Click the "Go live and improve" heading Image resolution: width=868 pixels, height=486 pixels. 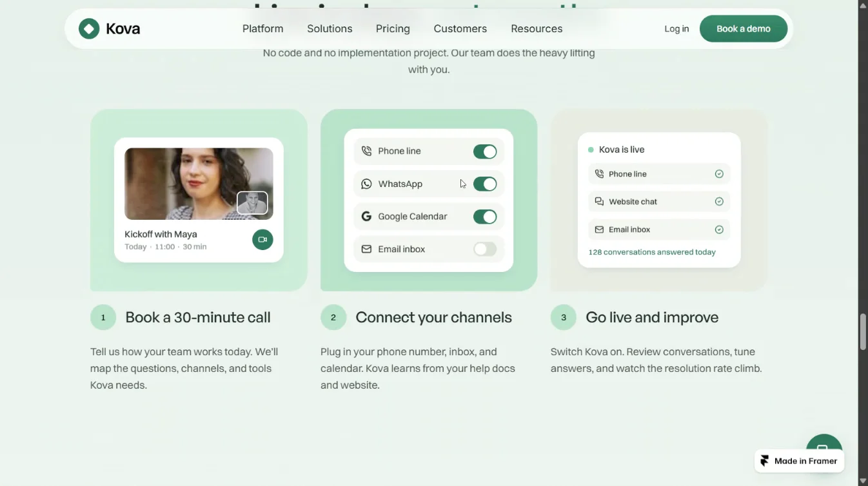pos(652,317)
